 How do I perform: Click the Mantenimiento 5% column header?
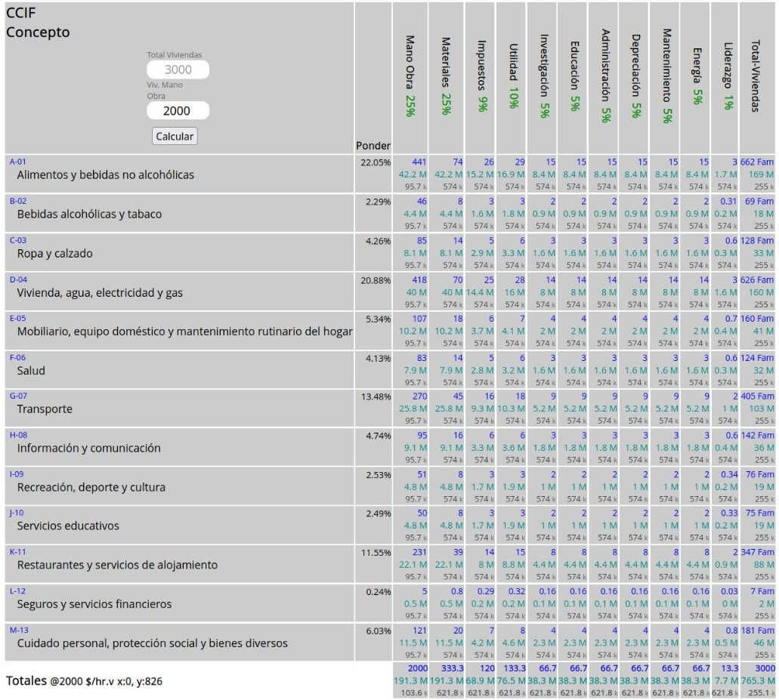tap(666, 76)
